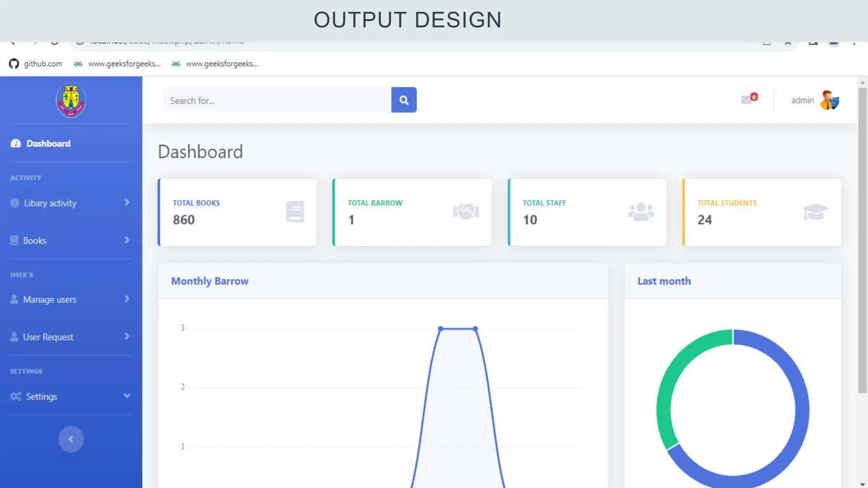Image resolution: width=868 pixels, height=488 pixels.
Task: Open the User Request menu item
Action: coord(71,337)
